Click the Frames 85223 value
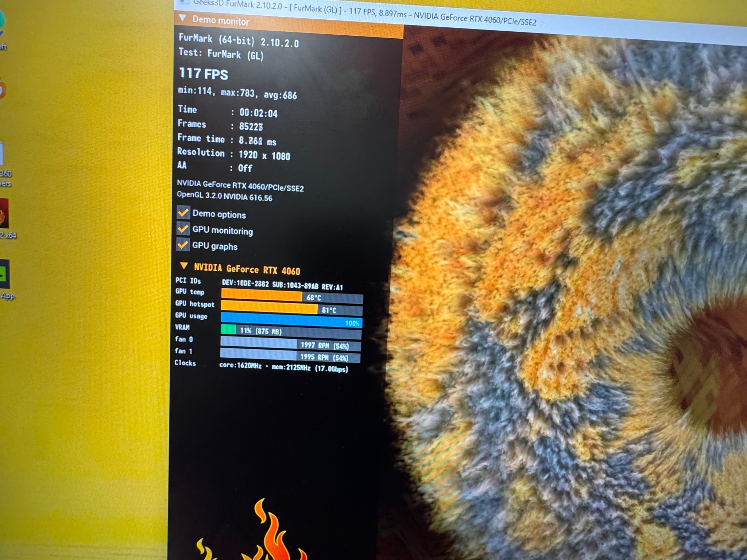Screen dimensions: 747x560 coord(251,127)
